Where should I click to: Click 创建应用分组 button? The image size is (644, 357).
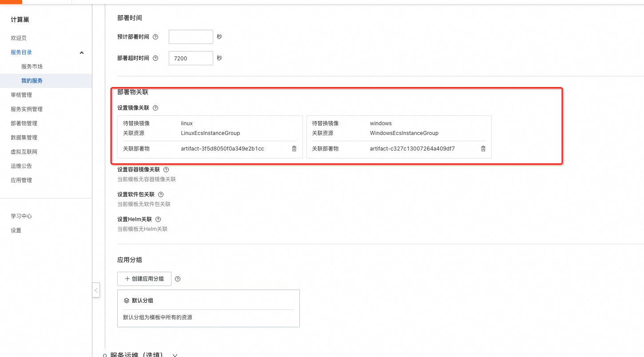point(144,279)
